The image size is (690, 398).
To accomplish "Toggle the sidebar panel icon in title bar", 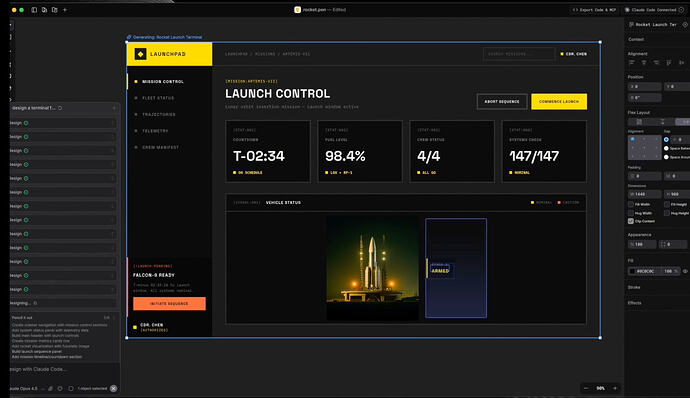I will 34,10.
